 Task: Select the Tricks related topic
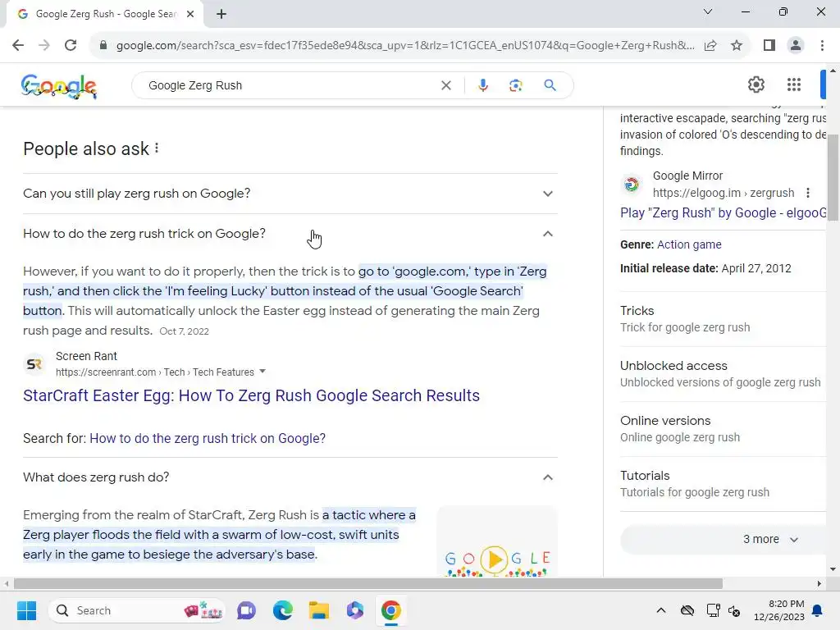pyautogui.click(x=723, y=319)
